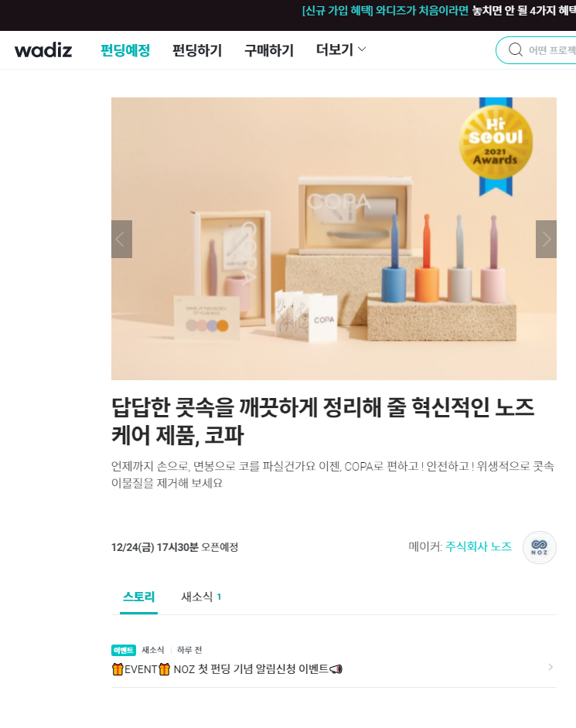The height and width of the screenshot is (728, 576).
Task: Show next product image
Action: pyautogui.click(x=546, y=239)
